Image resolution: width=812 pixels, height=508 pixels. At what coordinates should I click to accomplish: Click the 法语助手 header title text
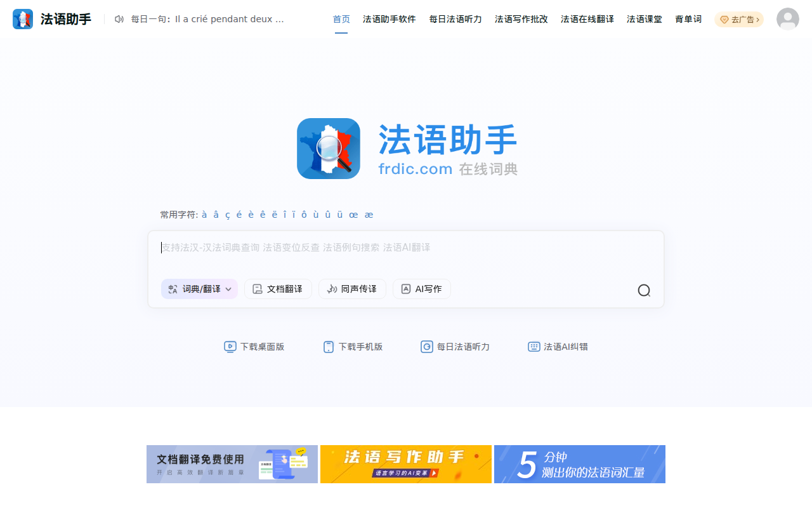pos(66,19)
